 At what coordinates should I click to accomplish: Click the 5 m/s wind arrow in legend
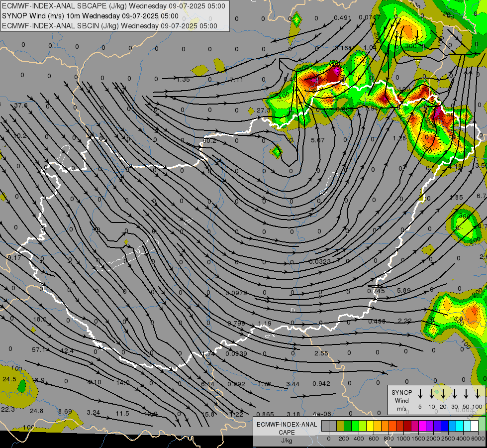pyautogui.click(x=420, y=393)
